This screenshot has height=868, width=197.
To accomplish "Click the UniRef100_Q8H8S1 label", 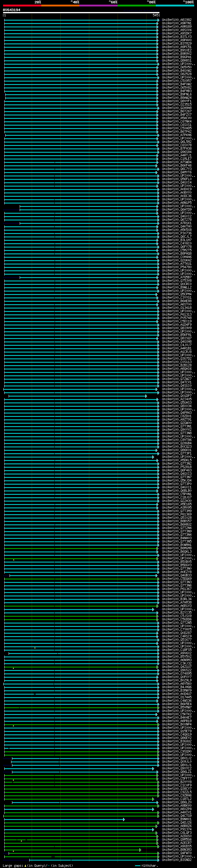I will [177, 61].
